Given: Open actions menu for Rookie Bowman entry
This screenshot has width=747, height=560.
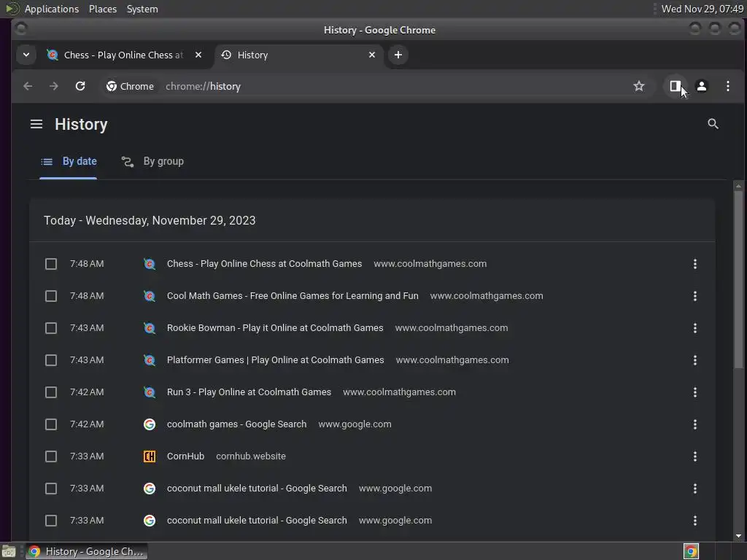Looking at the screenshot, I should coord(695,328).
